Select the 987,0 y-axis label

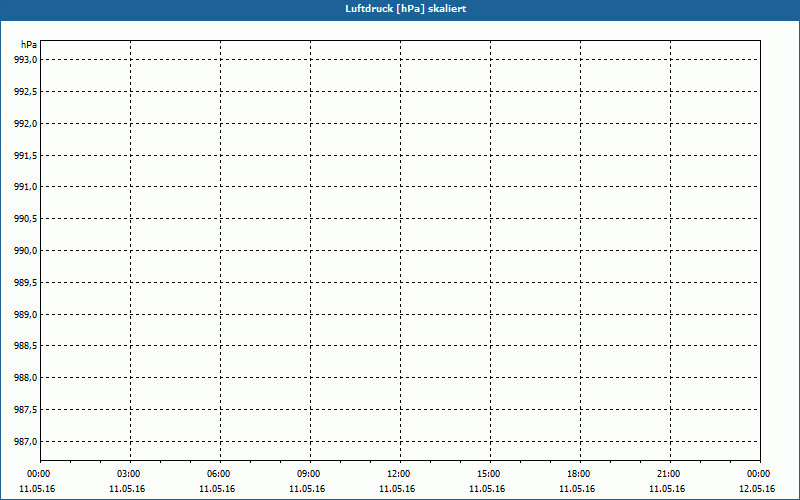coord(26,441)
